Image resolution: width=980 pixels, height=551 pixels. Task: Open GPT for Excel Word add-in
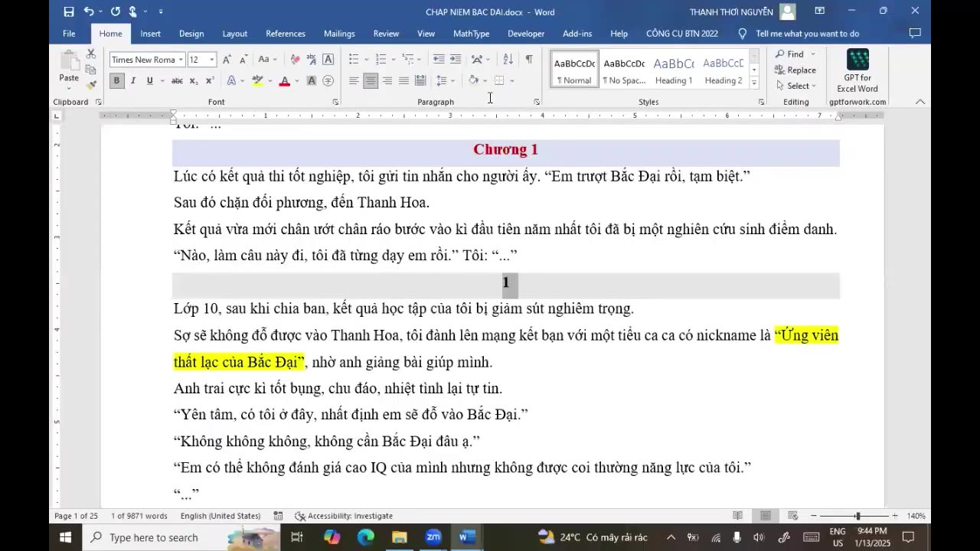[857, 70]
